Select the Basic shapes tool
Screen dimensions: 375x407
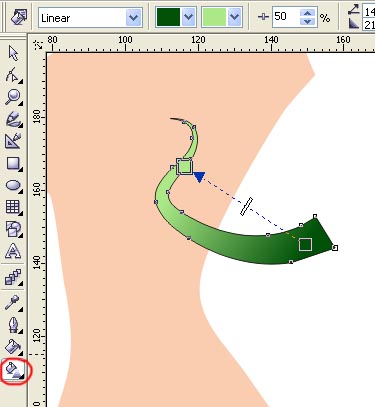(x=13, y=229)
